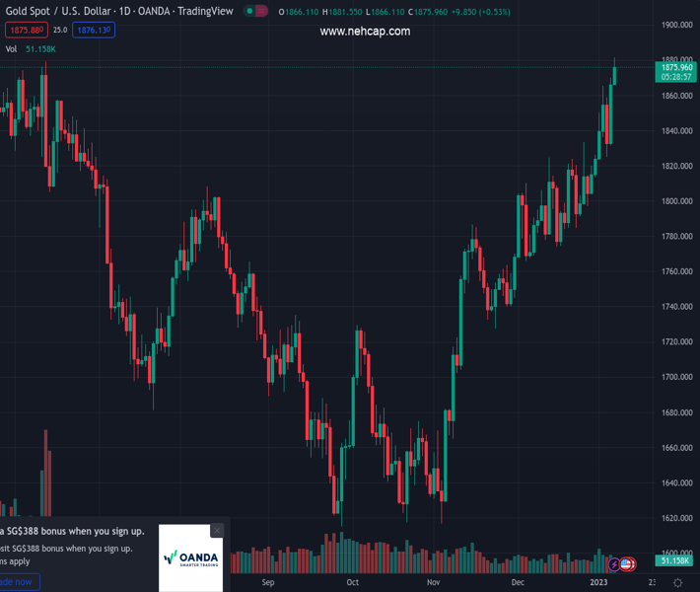
Task: Open the US flag economic event marker
Action: [x=627, y=564]
